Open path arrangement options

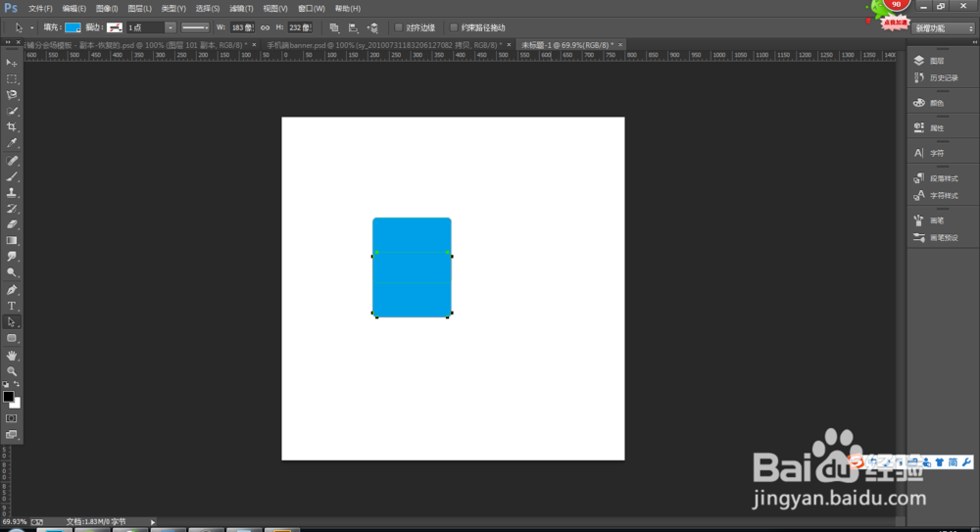click(372, 27)
